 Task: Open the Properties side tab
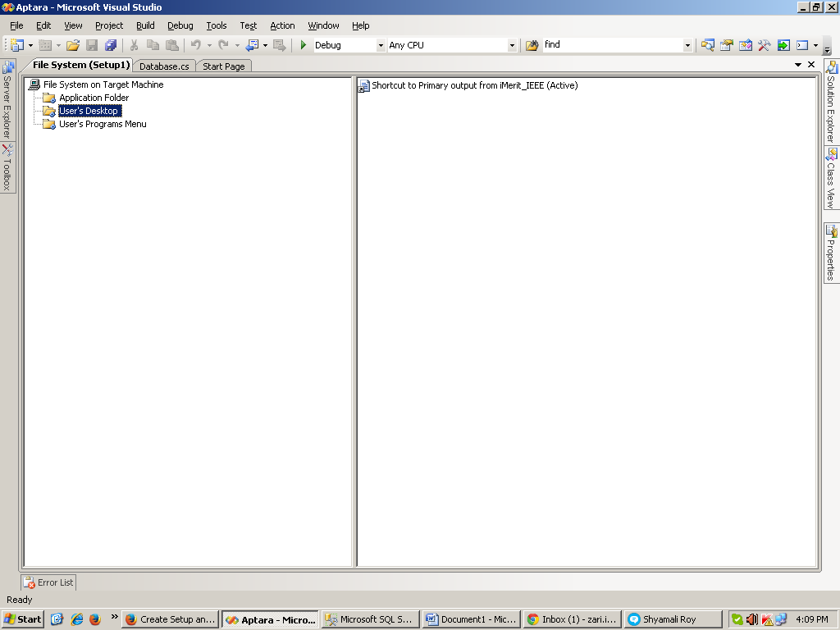click(x=831, y=253)
